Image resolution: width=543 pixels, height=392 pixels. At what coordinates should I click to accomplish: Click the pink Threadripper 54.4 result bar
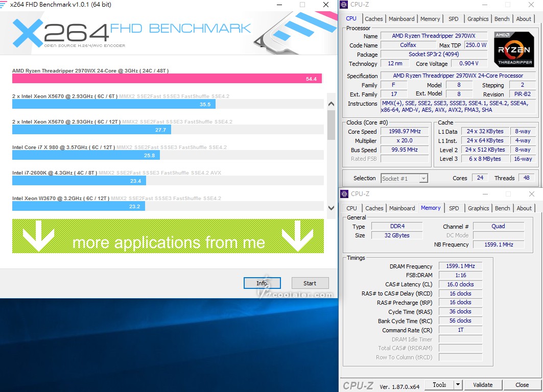pyautogui.click(x=167, y=79)
